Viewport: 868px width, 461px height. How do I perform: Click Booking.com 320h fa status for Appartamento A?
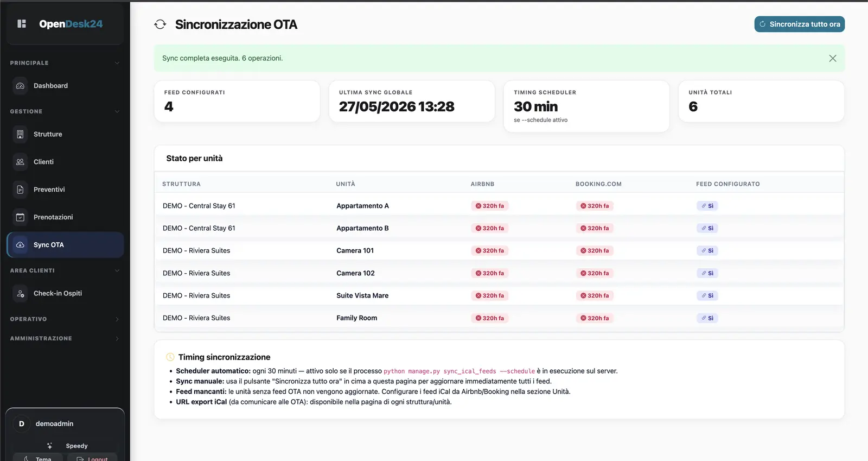tap(595, 206)
